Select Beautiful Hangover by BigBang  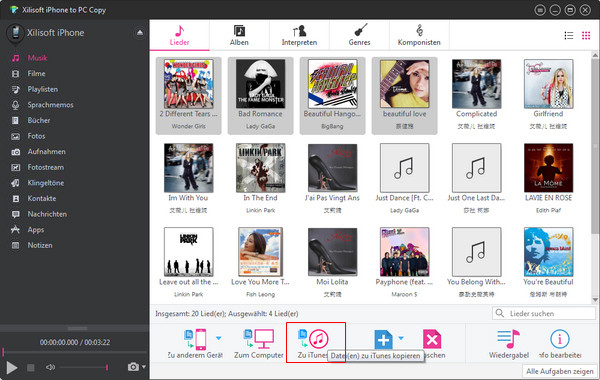pyautogui.click(x=333, y=96)
